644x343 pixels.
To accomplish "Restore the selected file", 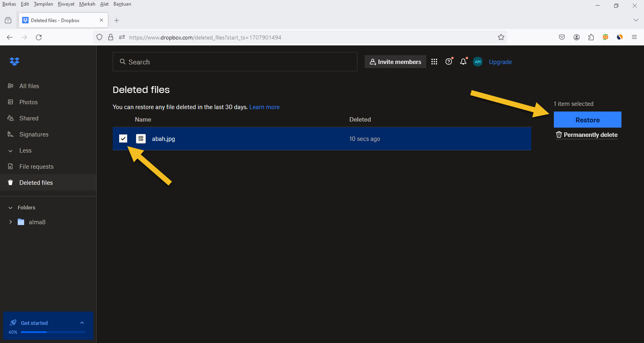I will pos(587,120).
